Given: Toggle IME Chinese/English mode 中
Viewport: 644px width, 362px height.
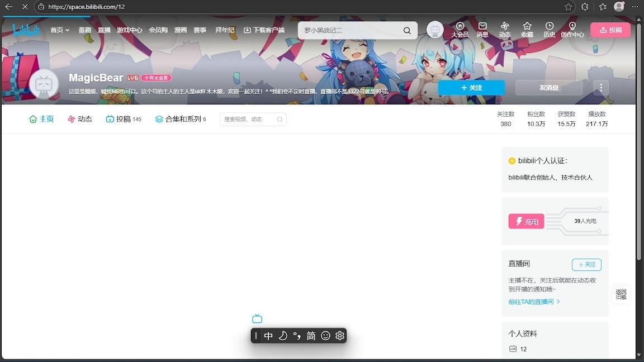Looking at the screenshot, I should (268, 336).
